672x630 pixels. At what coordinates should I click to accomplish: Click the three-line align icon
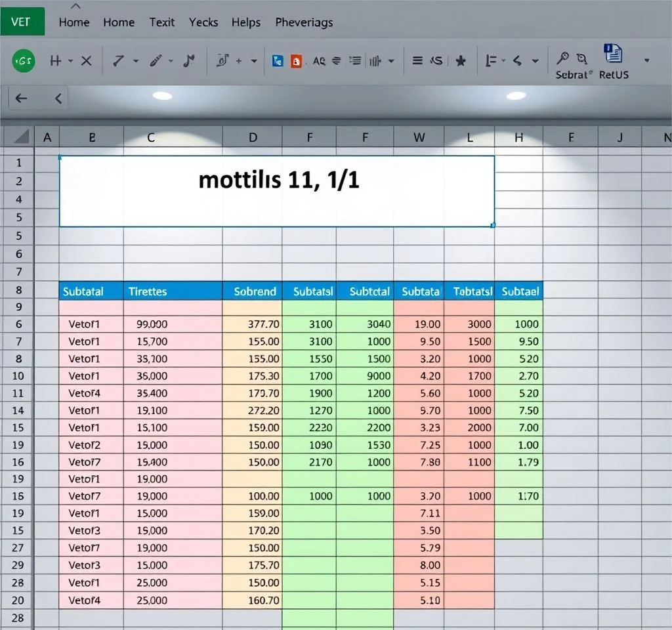(417, 61)
